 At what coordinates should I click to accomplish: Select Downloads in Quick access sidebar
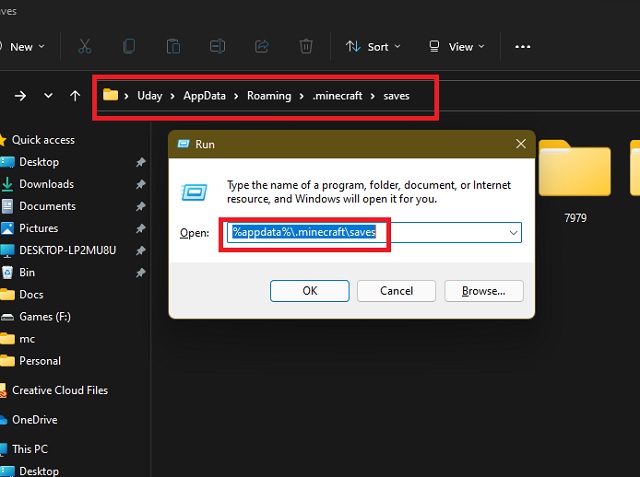(x=46, y=184)
